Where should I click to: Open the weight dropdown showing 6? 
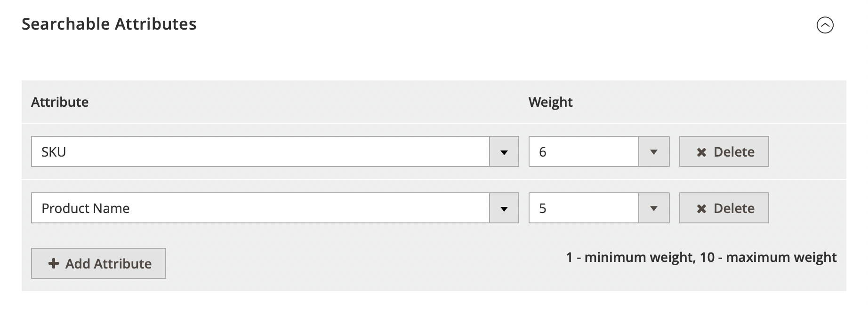pos(583,152)
